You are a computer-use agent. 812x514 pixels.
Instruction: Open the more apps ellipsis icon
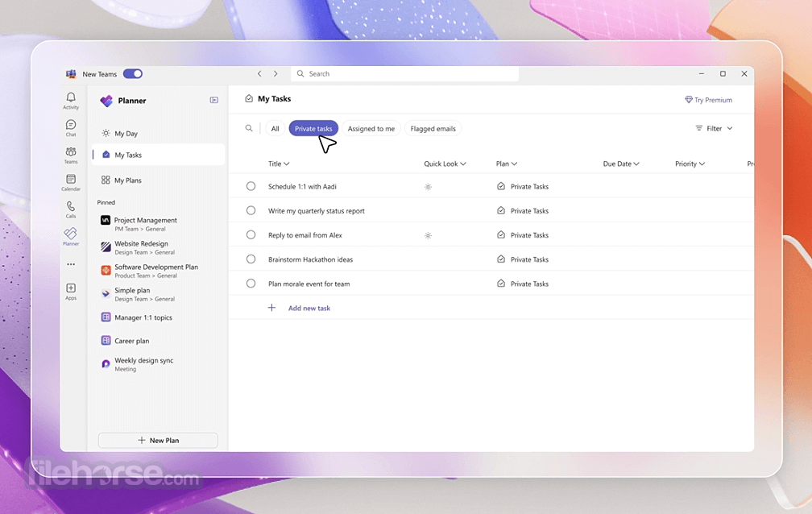click(x=71, y=264)
